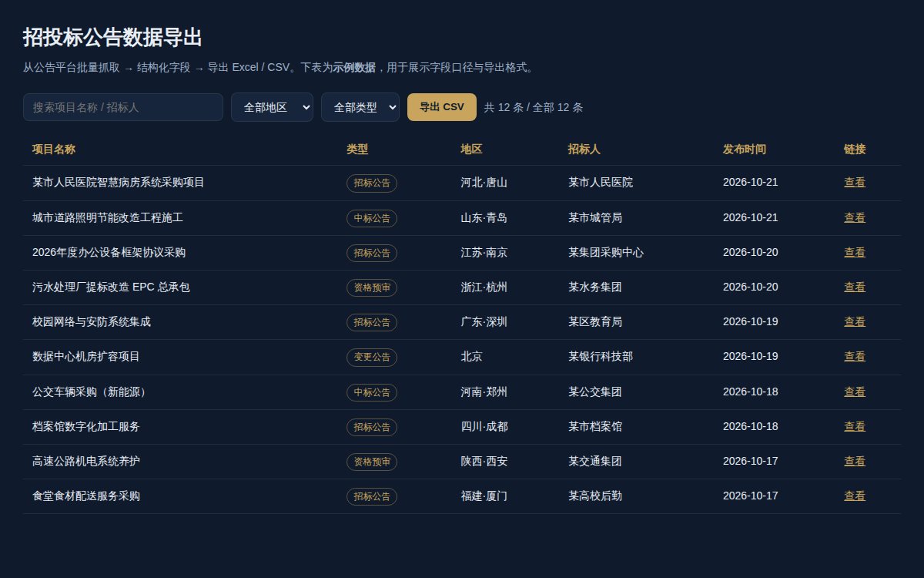Click 变更公告 tag in the 北京 row

pyautogui.click(x=372, y=358)
